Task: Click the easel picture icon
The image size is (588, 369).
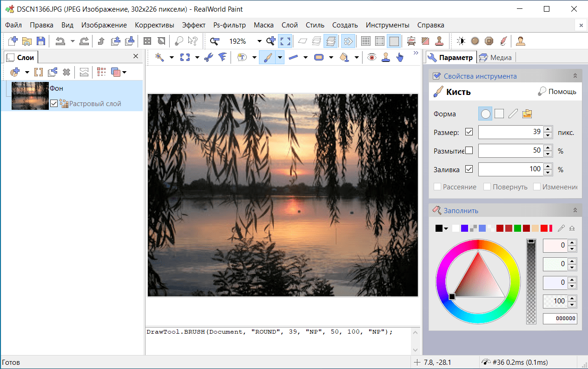Action: click(411, 41)
